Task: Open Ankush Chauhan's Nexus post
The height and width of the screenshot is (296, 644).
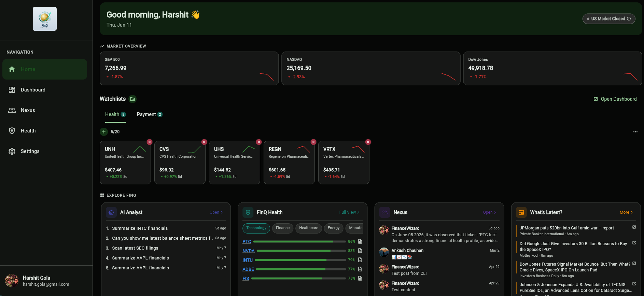Action: [439, 253]
